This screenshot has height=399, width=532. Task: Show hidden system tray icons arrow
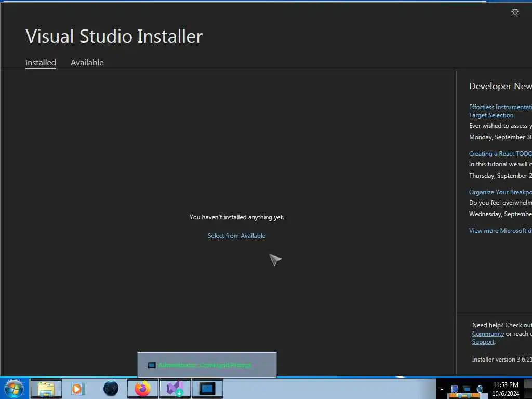click(442, 389)
